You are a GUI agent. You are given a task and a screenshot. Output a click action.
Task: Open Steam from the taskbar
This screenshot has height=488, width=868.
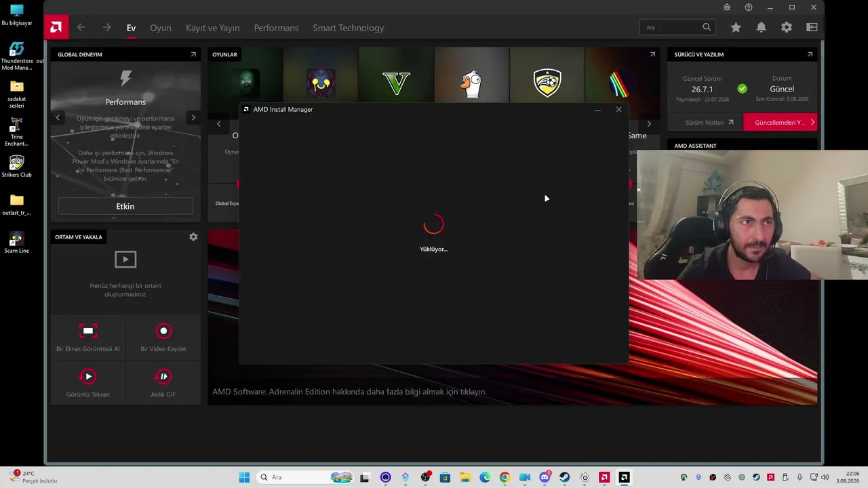(564, 477)
